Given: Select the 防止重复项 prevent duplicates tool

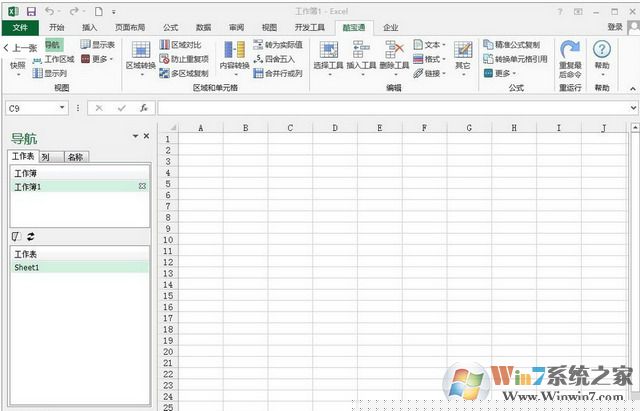Looking at the screenshot, I should pyautogui.click(x=184, y=59).
